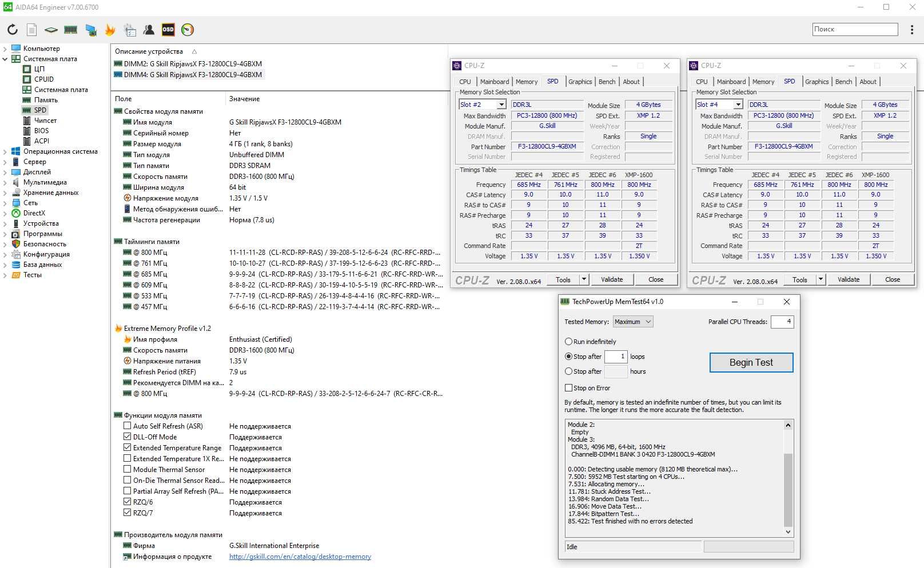Toggle Extended Temperature Range checkbox
Image resolution: width=924 pixels, height=568 pixels.
click(128, 448)
